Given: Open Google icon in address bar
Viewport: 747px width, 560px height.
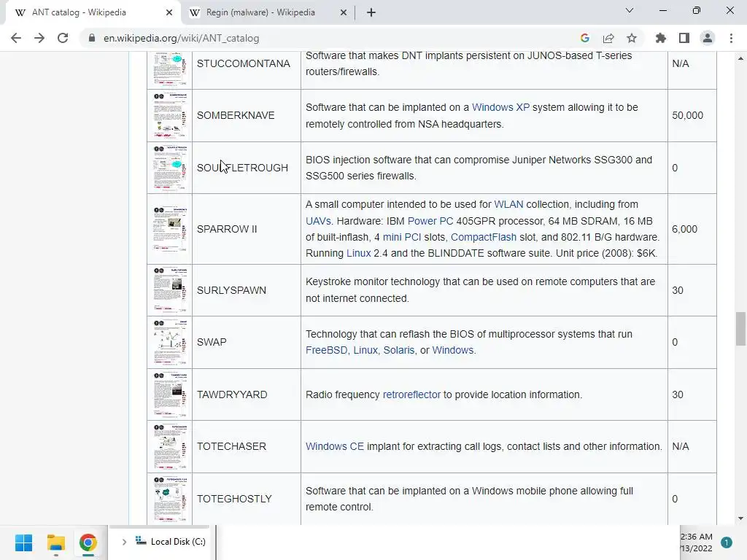Looking at the screenshot, I should 585,38.
